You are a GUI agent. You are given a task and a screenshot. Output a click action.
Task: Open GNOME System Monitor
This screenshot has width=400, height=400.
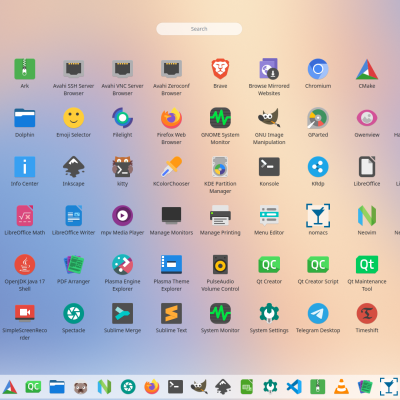220,118
